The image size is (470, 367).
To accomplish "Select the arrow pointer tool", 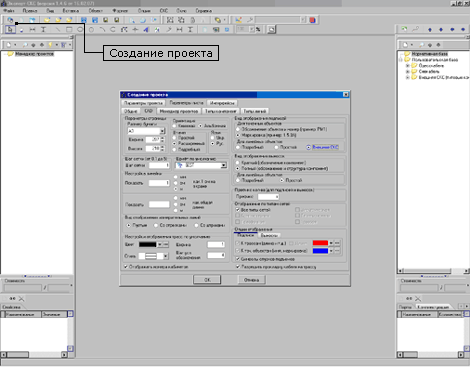I will (x=10, y=29).
